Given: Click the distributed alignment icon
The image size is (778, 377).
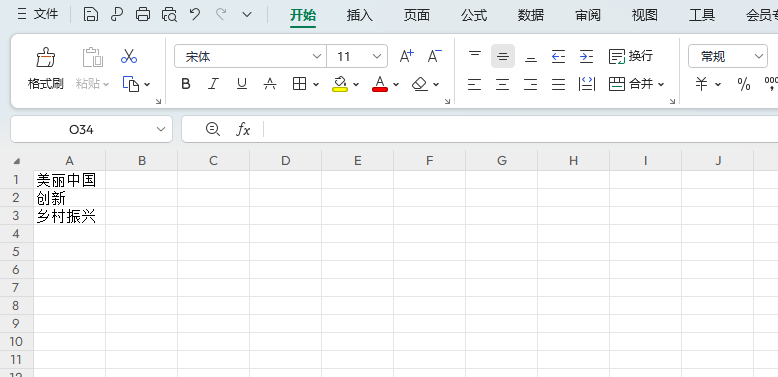Looking at the screenshot, I should pyautogui.click(x=587, y=84).
